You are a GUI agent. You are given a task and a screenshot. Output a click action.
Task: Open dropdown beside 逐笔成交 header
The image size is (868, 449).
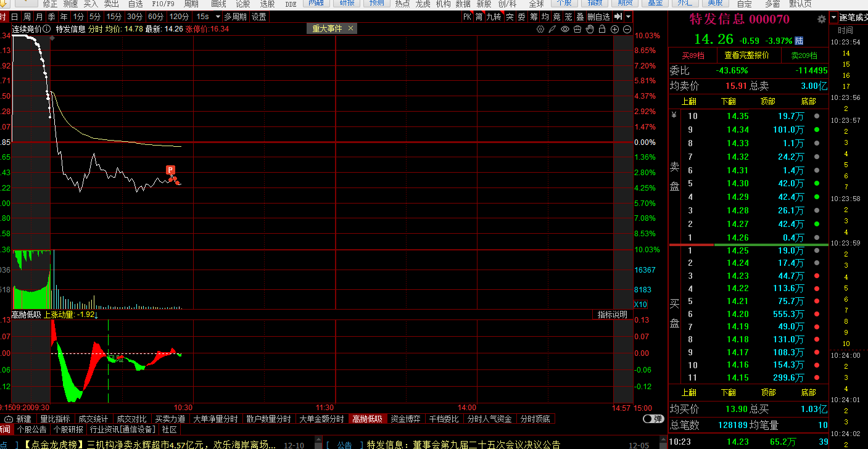click(833, 18)
